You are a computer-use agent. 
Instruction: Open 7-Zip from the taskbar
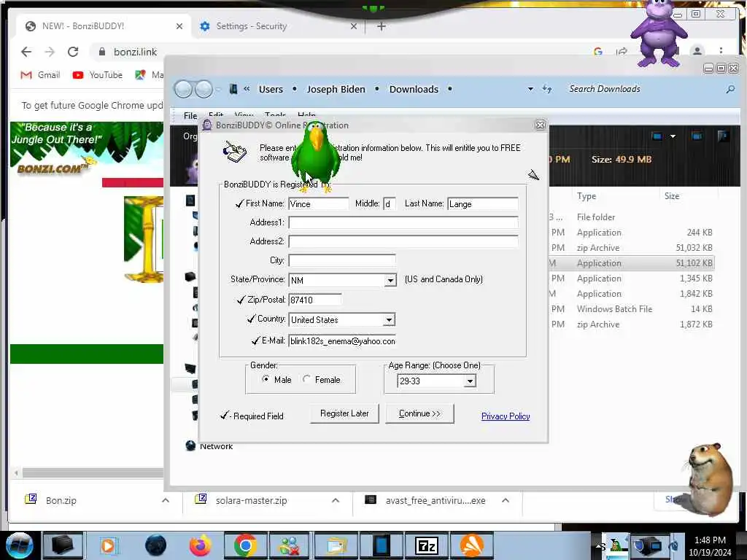point(426,545)
